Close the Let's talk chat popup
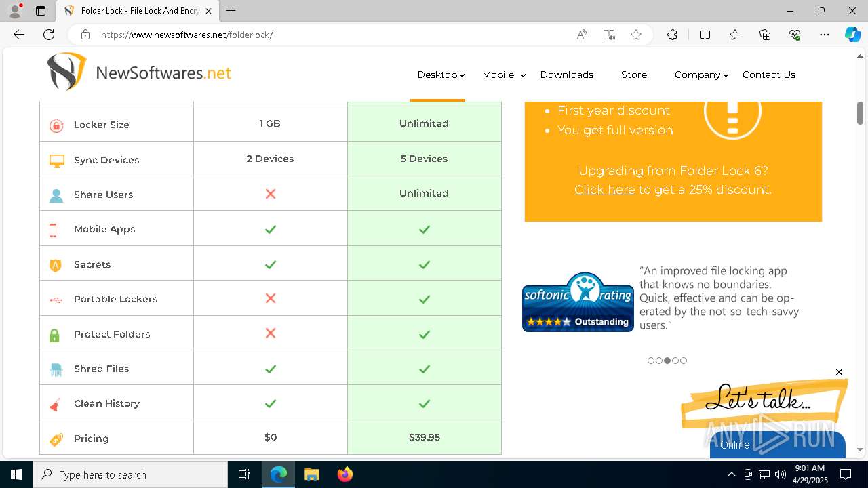Image resolution: width=868 pixels, height=488 pixels. [x=839, y=372]
